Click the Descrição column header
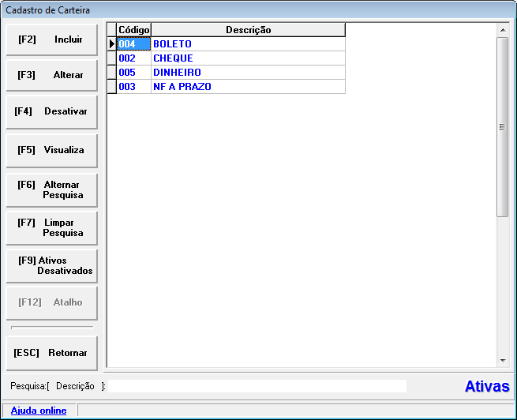This screenshot has height=420, width=517. [x=248, y=30]
